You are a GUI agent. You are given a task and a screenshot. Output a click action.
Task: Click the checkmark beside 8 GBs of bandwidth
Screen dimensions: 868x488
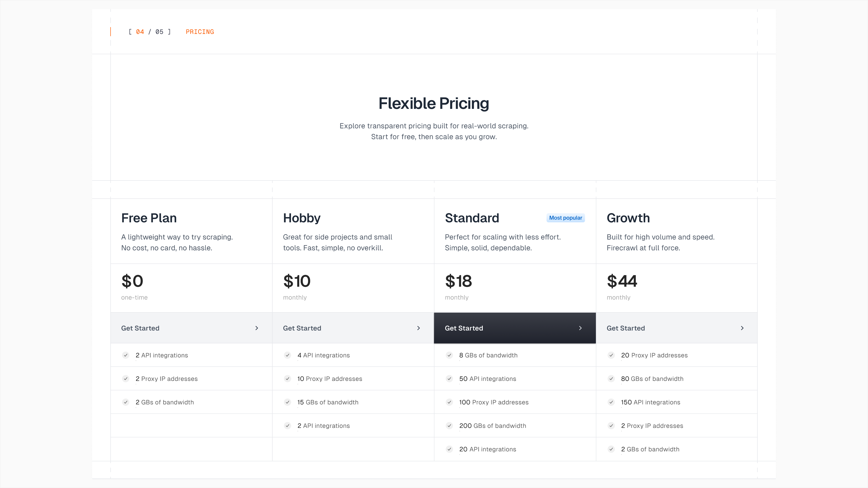449,355
